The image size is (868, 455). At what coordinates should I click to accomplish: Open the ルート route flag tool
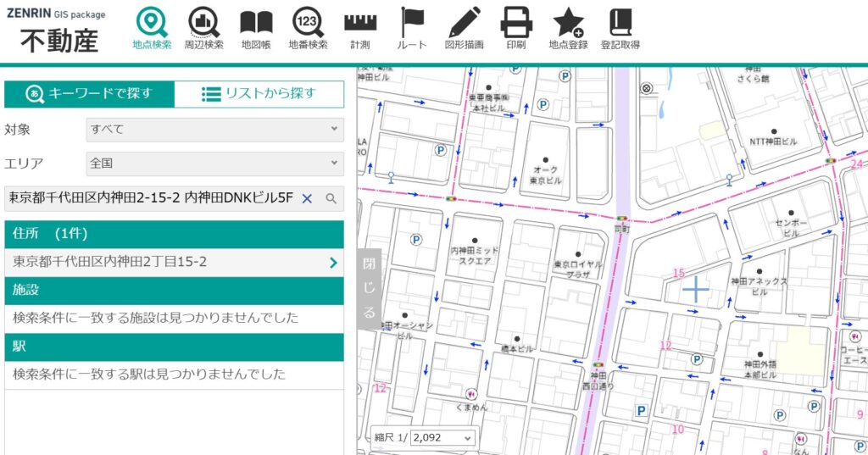click(x=412, y=28)
